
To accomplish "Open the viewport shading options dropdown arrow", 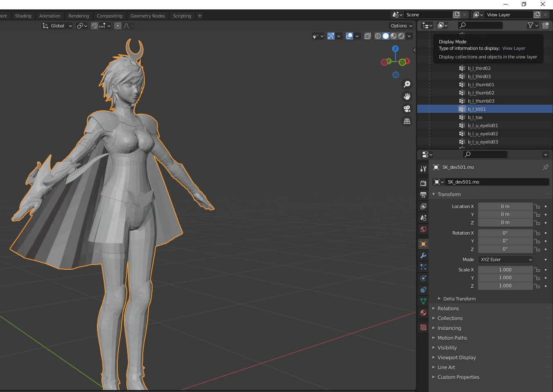I will 409,36.
